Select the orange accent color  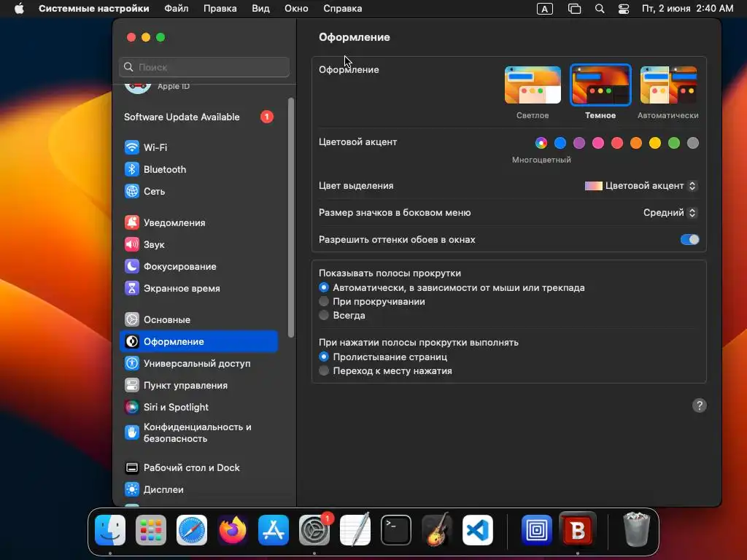(636, 143)
